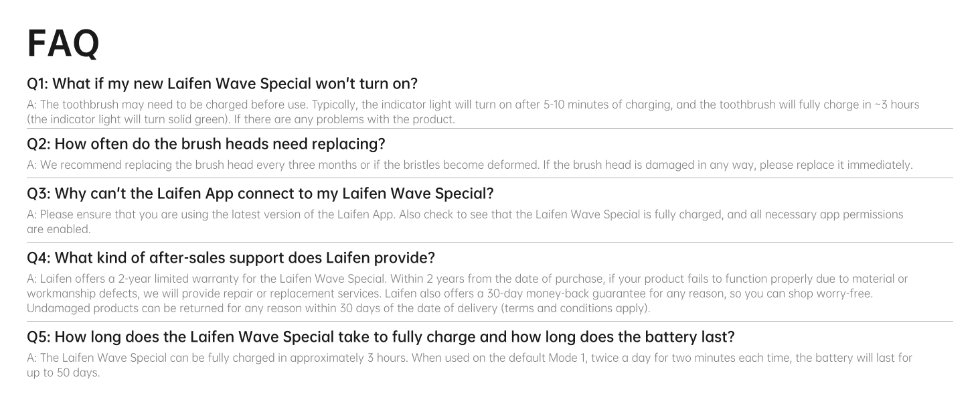This screenshot has height=402, width=980.
Task: Click the 2-year limited warranty answer line
Action: click(467, 279)
